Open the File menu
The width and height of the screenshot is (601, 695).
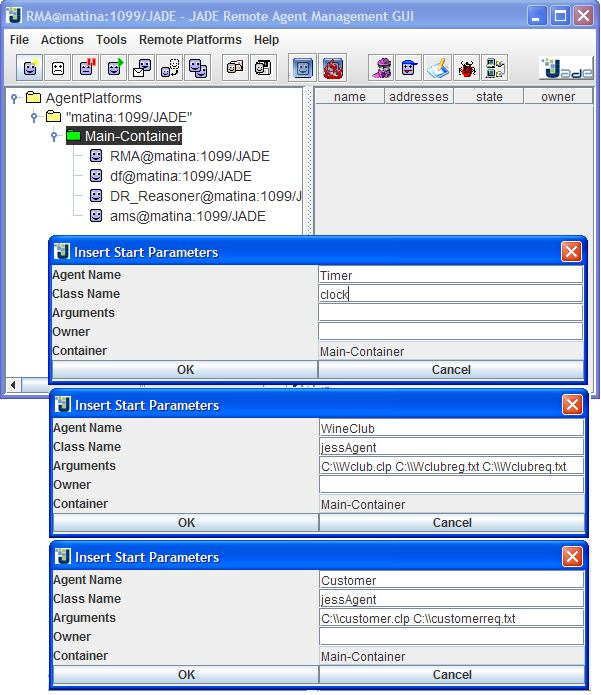[x=20, y=40]
